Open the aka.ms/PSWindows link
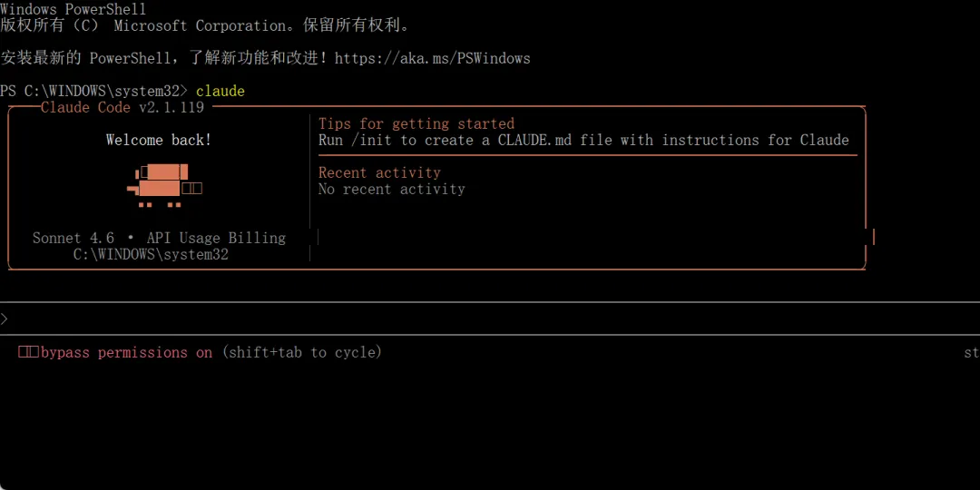The width and height of the screenshot is (980, 490). tap(432, 58)
